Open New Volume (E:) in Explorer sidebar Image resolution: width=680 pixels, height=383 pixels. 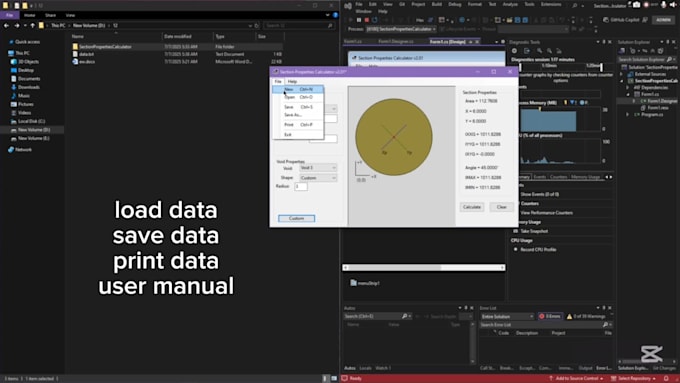[34, 138]
